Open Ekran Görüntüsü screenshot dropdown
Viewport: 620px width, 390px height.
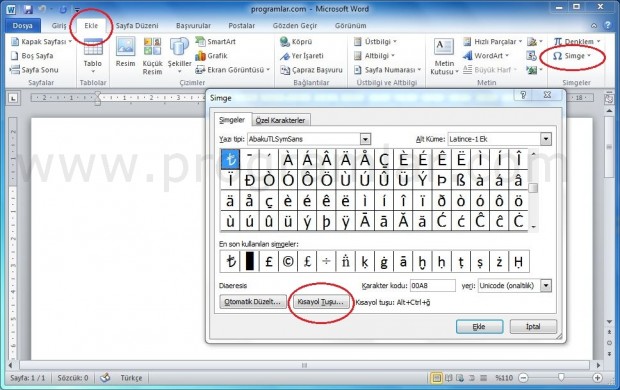232,70
